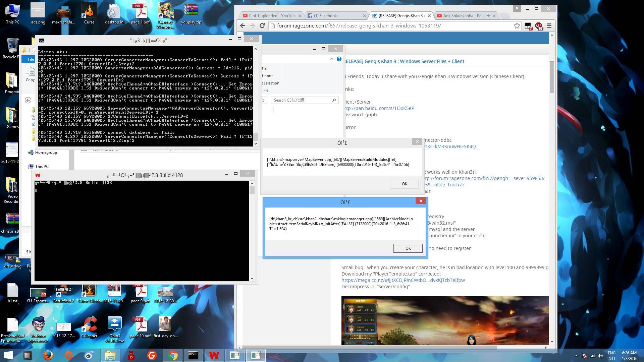Open the Chrome hamburger menu

click(549, 25)
